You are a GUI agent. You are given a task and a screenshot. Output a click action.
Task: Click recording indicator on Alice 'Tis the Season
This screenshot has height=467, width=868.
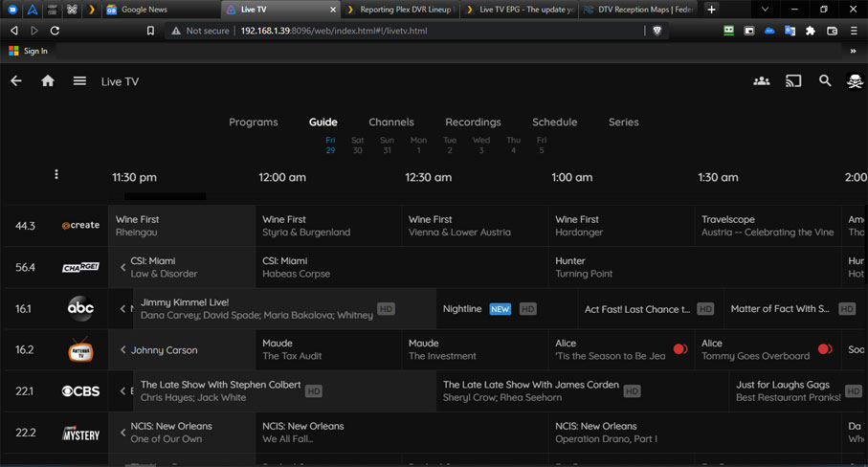click(680, 349)
